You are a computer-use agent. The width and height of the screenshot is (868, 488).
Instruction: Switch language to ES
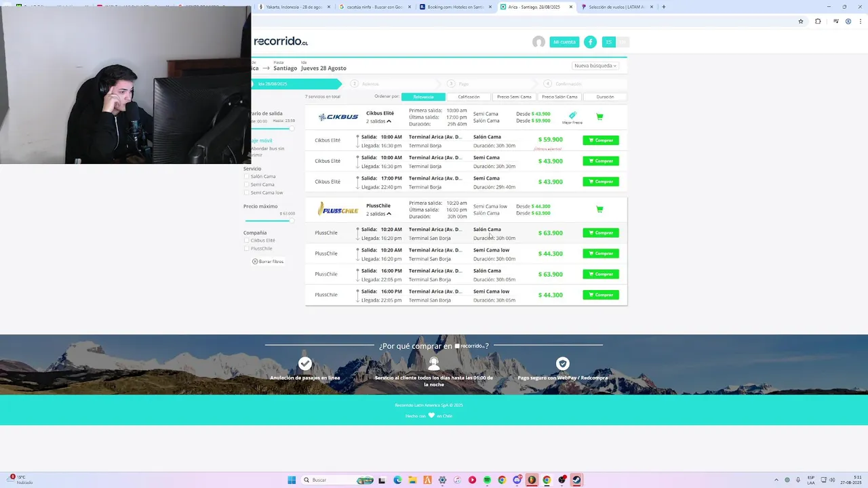609,42
